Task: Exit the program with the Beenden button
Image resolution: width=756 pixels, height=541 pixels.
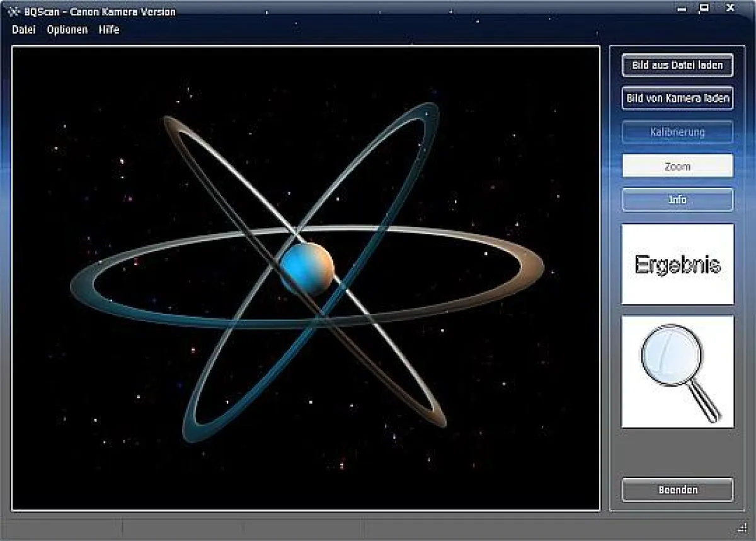Action: point(677,489)
